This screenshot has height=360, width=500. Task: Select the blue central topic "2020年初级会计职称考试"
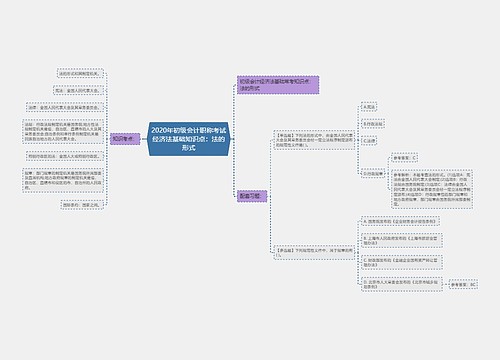(x=189, y=139)
